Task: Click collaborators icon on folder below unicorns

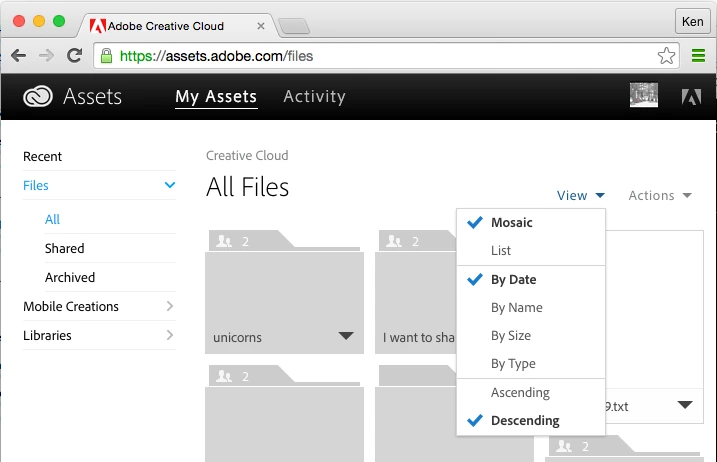Action: pyautogui.click(x=224, y=376)
